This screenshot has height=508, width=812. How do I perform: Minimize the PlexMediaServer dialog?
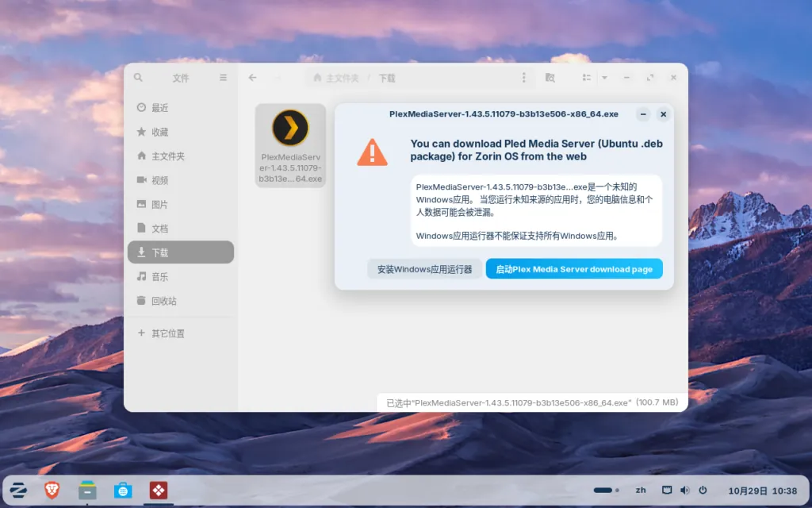[643, 114]
